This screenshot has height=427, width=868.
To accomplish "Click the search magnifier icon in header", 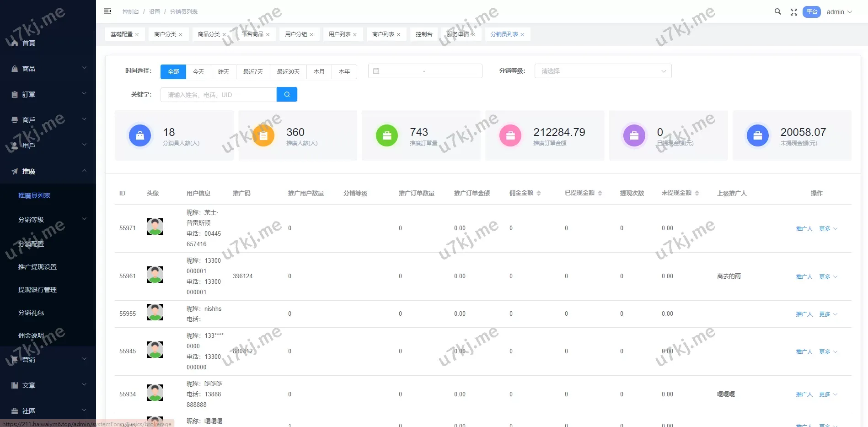I will click(777, 12).
